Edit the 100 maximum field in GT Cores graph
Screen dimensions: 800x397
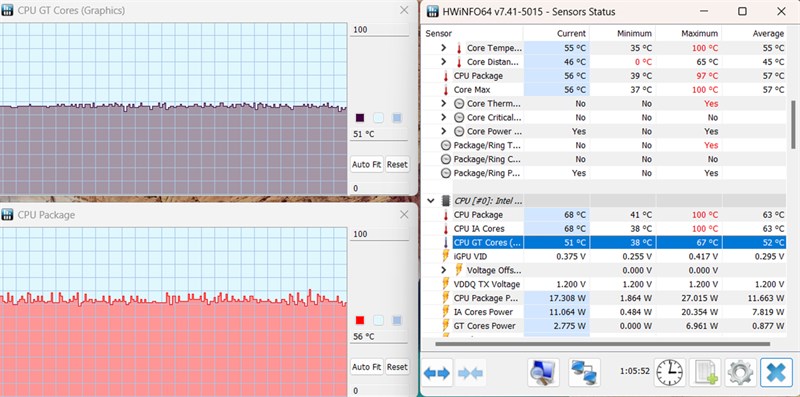click(379, 30)
